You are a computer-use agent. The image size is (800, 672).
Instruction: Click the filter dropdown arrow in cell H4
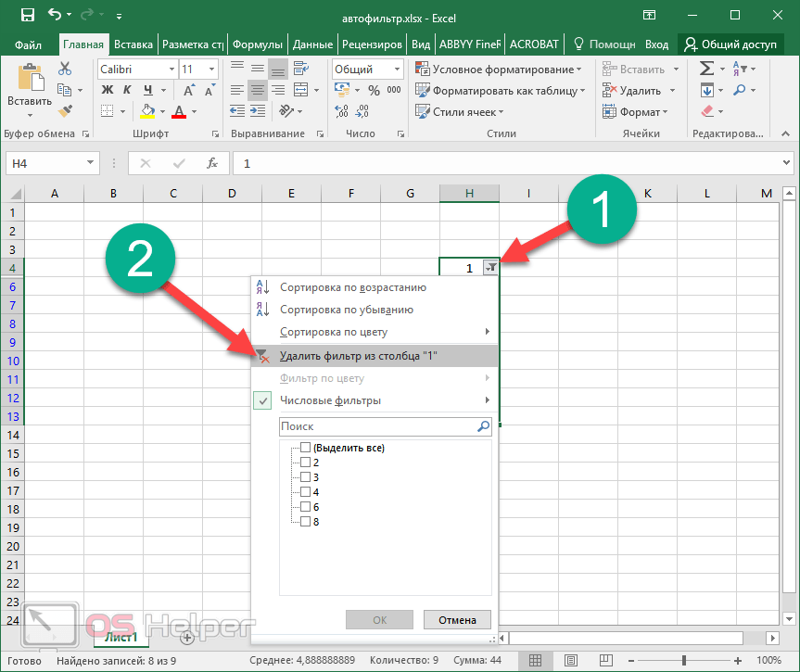(491, 268)
